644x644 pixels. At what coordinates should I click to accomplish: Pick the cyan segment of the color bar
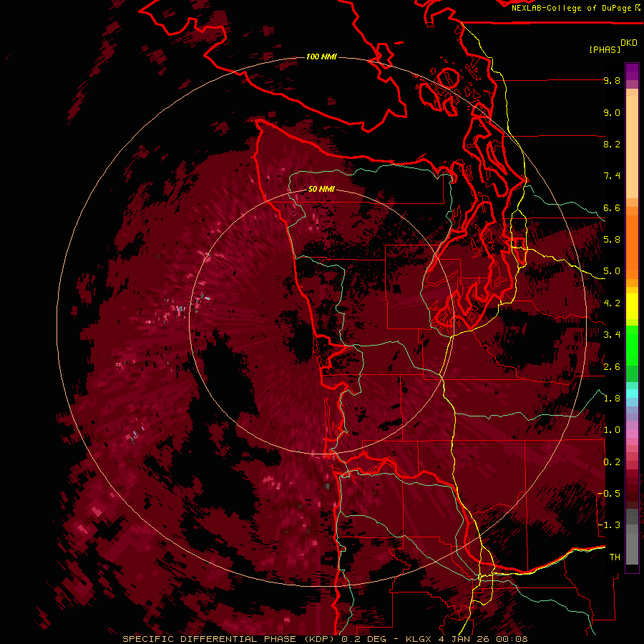[x=632, y=393]
